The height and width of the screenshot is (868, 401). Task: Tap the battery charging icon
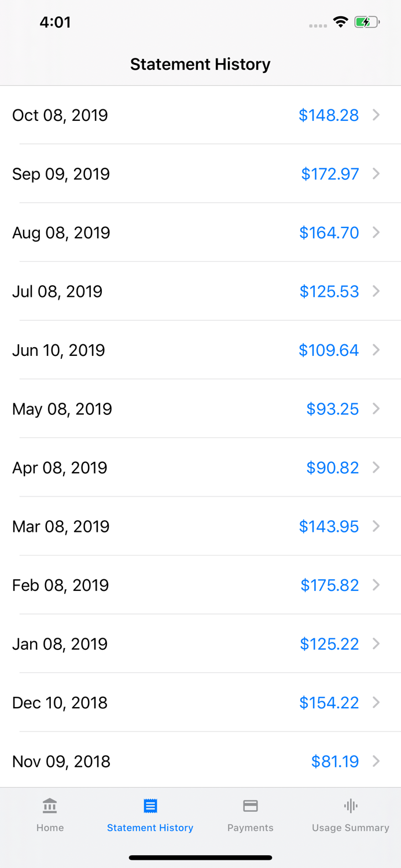367,22
